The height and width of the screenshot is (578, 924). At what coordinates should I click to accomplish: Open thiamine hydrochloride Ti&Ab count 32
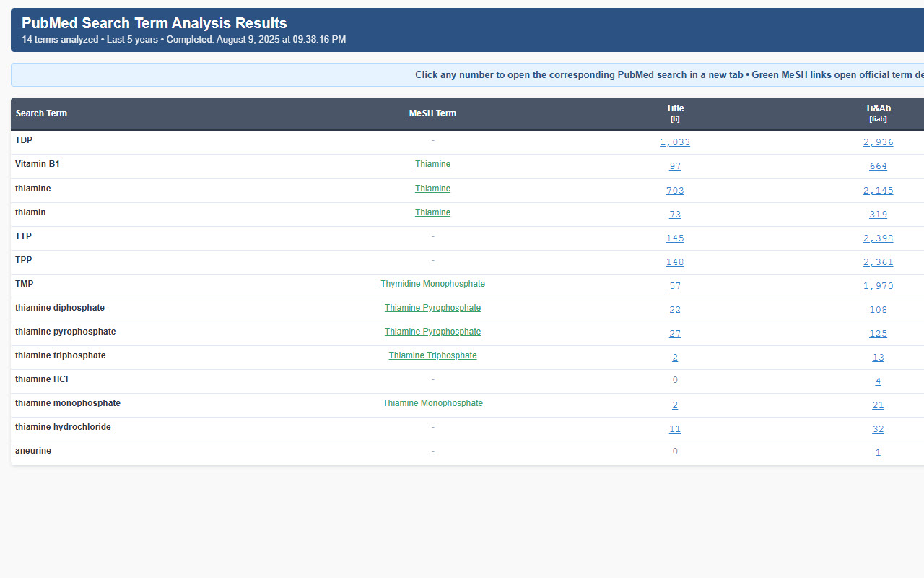click(878, 429)
